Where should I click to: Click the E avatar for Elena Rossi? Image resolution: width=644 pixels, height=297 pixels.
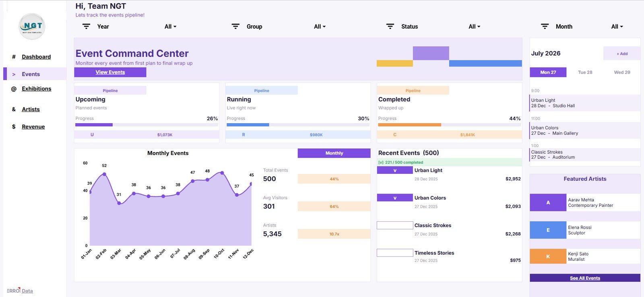coord(548,230)
